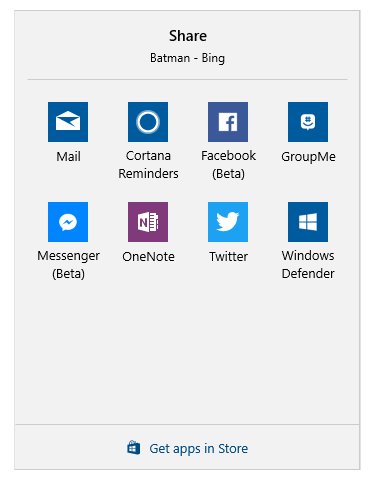369x478 pixels.
Task: Choose the GroupMe text label
Action: pos(308,157)
